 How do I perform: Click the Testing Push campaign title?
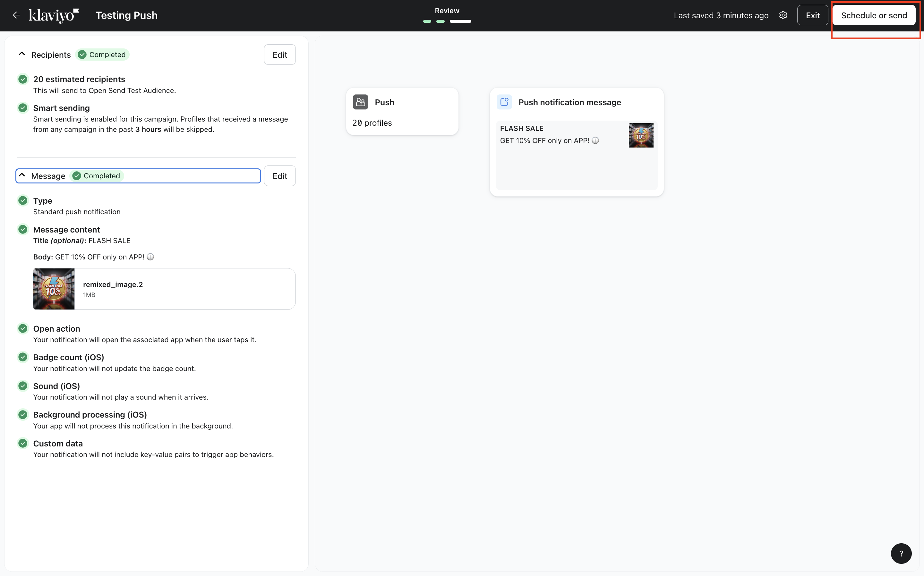[x=126, y=15]
